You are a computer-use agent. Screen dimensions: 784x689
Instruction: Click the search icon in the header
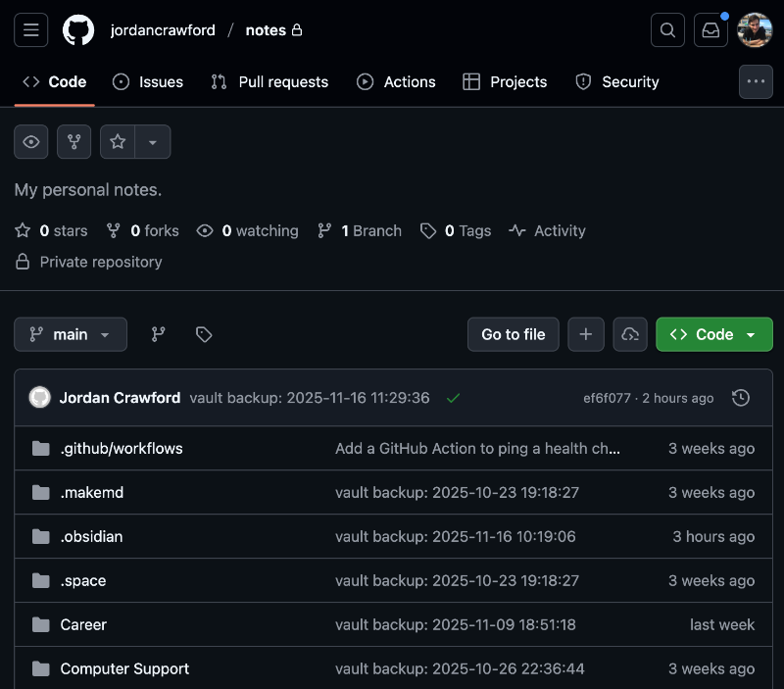pyautogui.click(x=667, y=30)
